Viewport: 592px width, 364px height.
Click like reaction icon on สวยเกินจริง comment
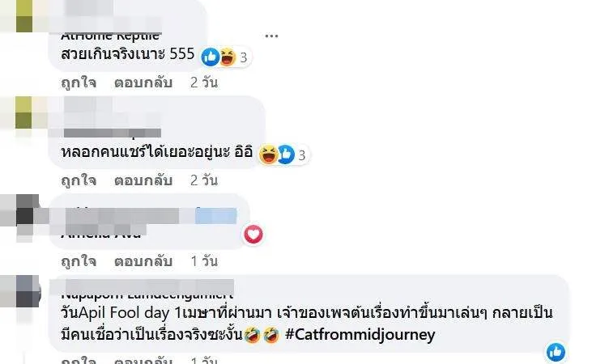point(211,57)
